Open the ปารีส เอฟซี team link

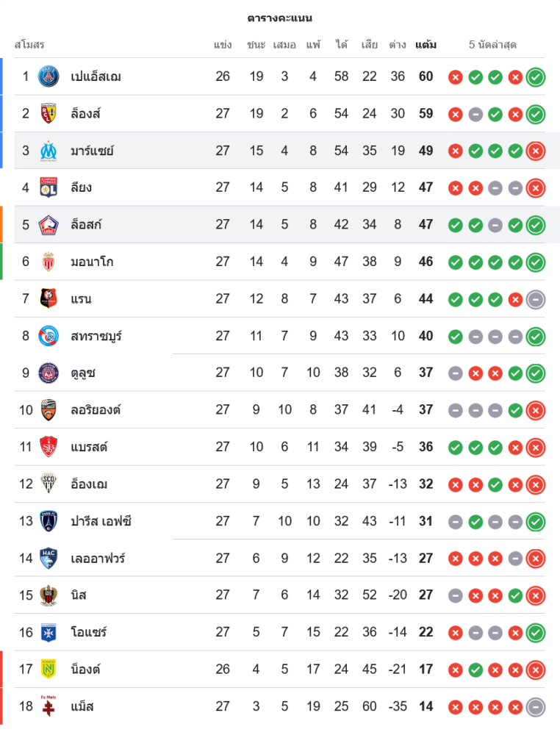click(101, 521)
